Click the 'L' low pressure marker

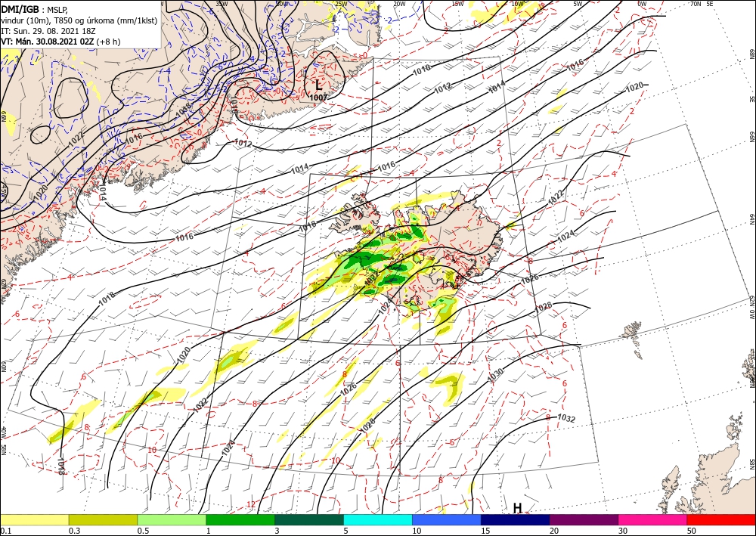(319, 85)
